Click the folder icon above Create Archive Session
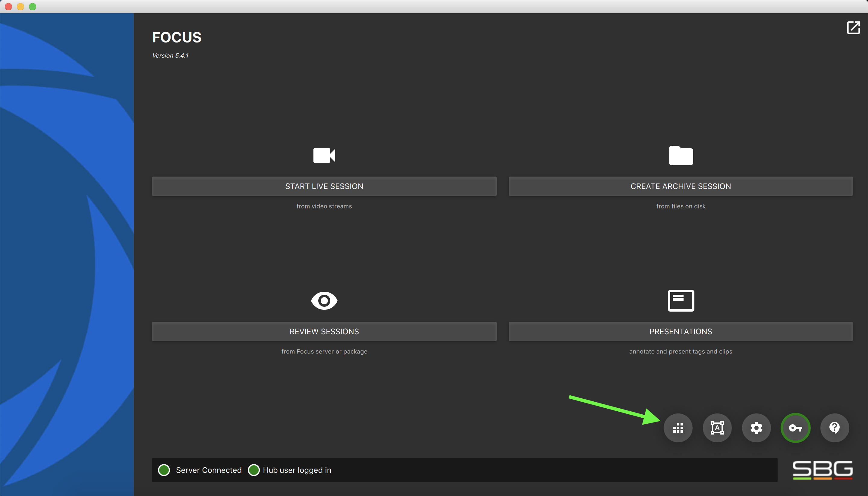The width and height of the screenshot is (868, 496). click(681, 155)
